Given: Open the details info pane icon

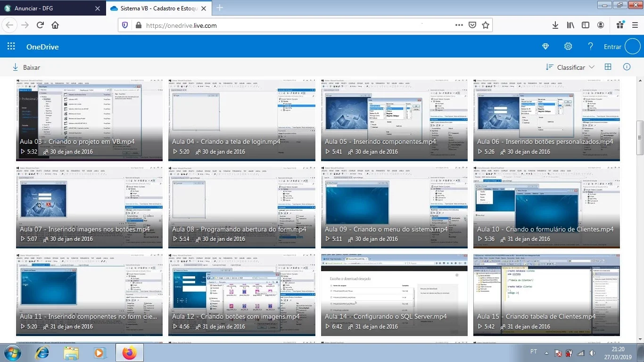Looking at the screenshot, I should coord(627,67).
